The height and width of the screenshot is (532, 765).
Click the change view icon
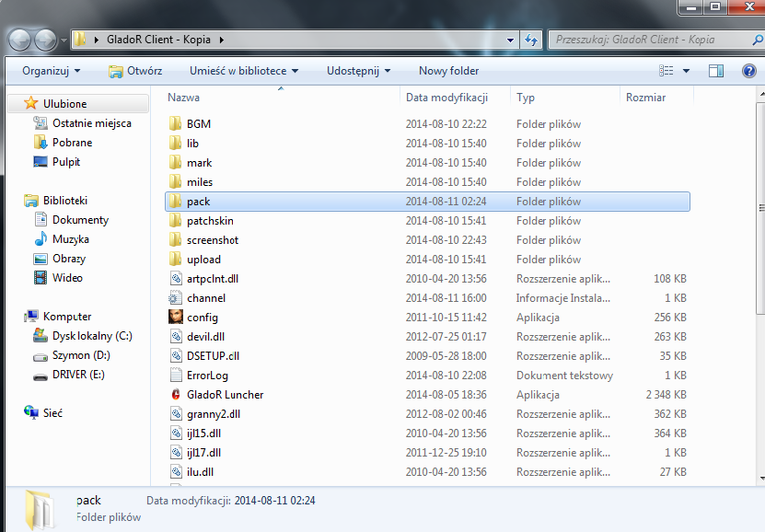666,71
